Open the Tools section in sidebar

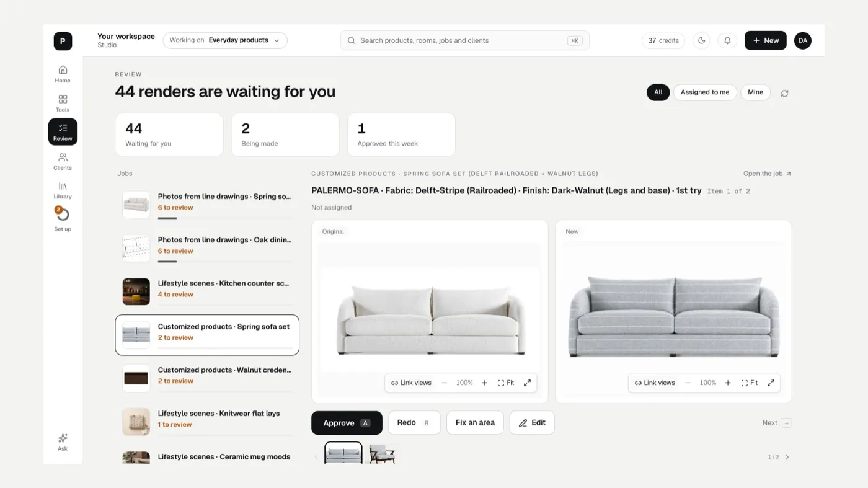pyautogui.click(x=63, y=104)
